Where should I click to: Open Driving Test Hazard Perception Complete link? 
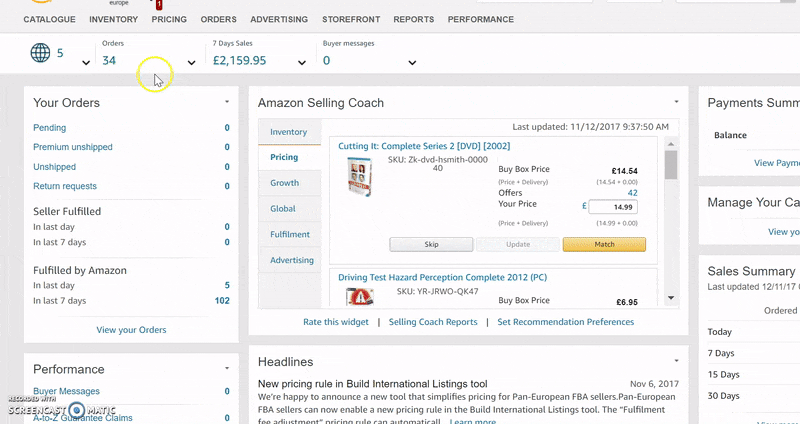(442, 277)
